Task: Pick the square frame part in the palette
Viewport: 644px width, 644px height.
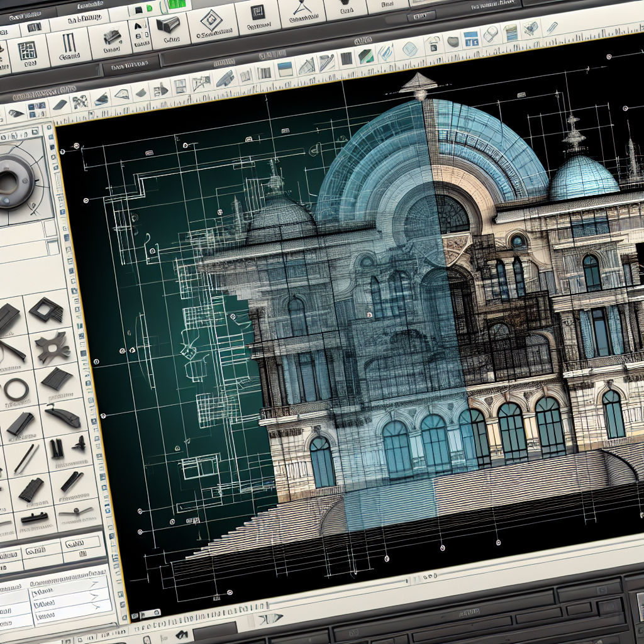Action: (46, 309)
